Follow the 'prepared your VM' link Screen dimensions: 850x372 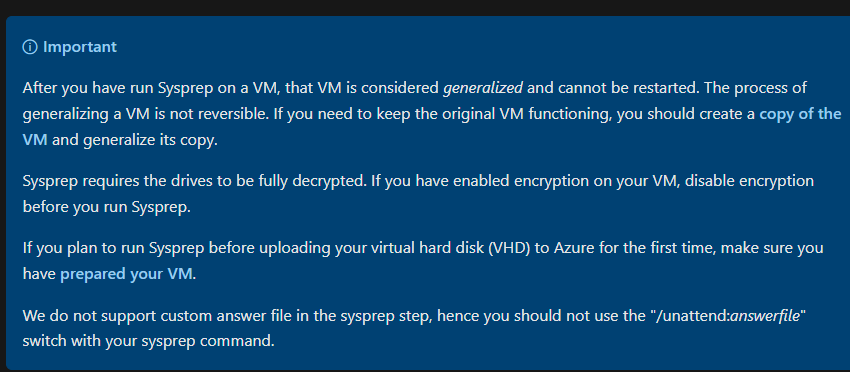pyautogui.click(x=126, y=274)
